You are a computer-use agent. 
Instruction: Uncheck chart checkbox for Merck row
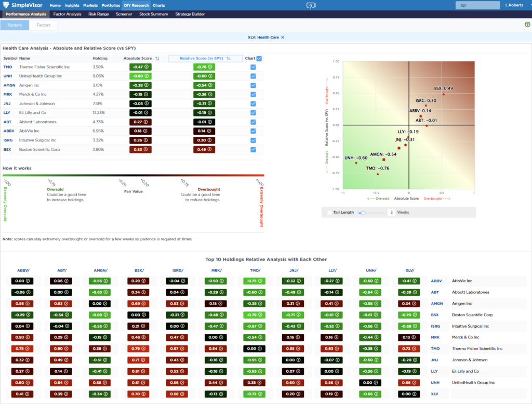[x=253, y=95]
